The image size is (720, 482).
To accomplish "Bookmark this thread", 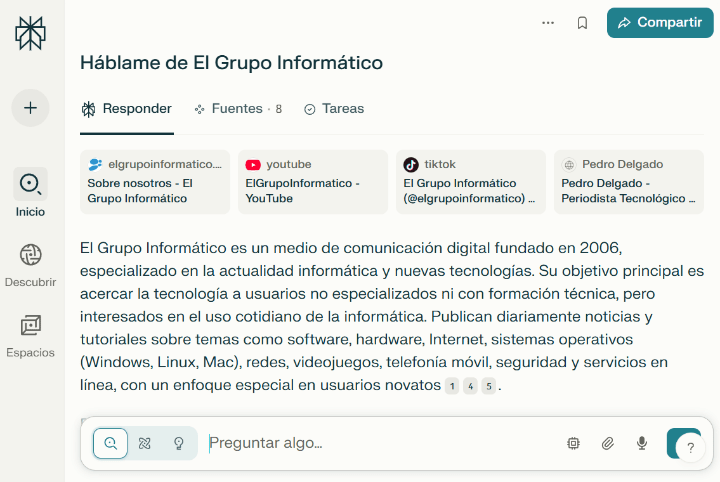I will tap(582, 22).
